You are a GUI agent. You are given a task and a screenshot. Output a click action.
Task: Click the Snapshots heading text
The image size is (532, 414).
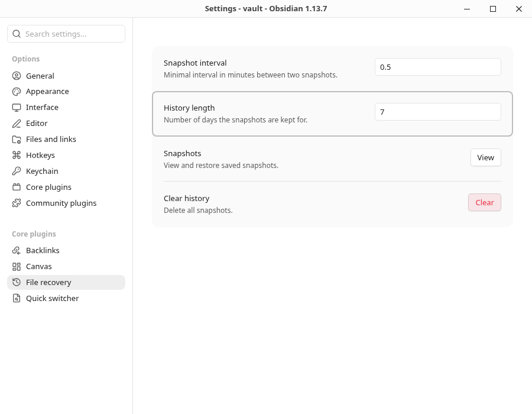coord(182,153)
